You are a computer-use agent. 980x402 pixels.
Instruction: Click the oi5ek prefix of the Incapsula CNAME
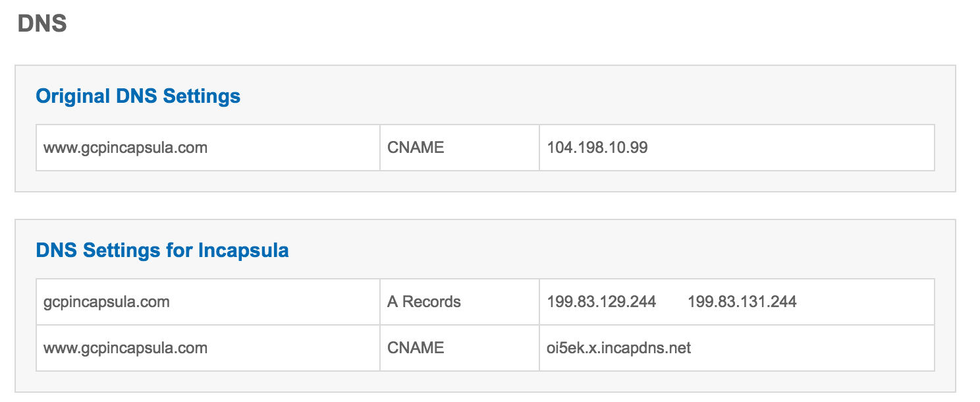click(x=564, y=348)
